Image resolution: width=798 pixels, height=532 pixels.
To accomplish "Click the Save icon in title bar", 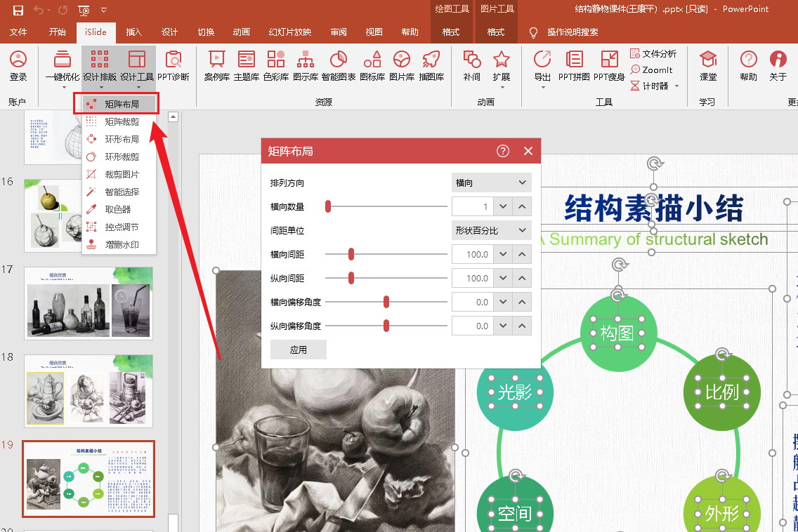I will tap(18, 10).
